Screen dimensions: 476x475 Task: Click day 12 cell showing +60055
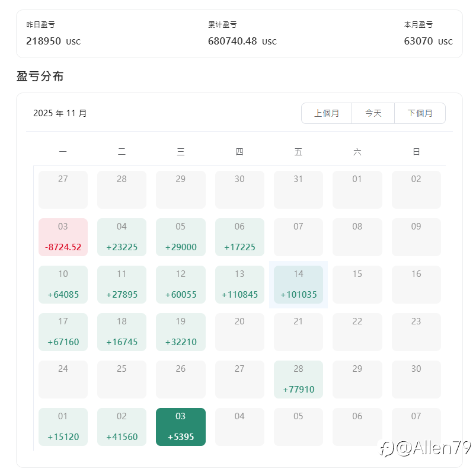click(181, 285)
